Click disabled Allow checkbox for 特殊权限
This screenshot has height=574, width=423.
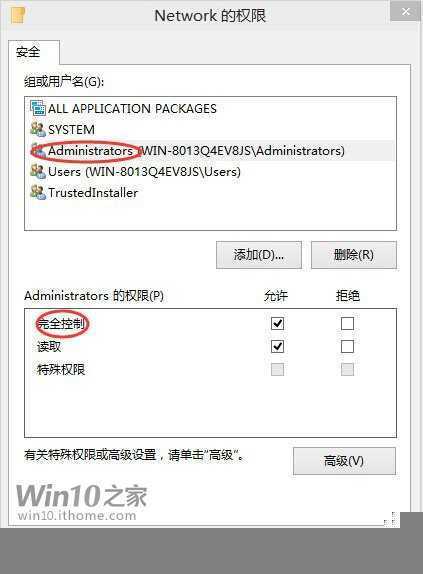(277, 369)
